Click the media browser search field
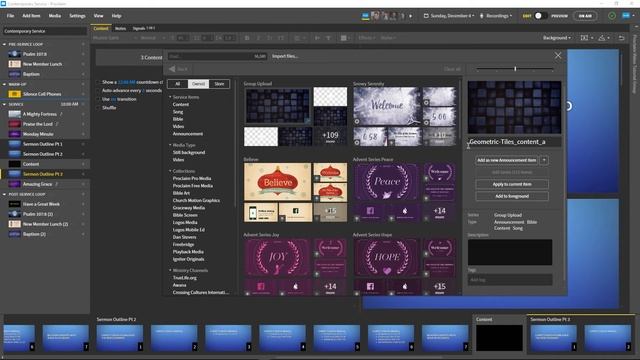The height and width of the screenshot is (360, 640). point(217,56)
